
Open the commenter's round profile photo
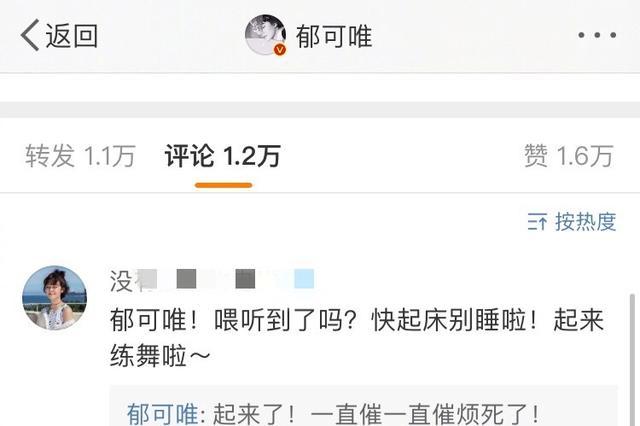pos(54,298)
